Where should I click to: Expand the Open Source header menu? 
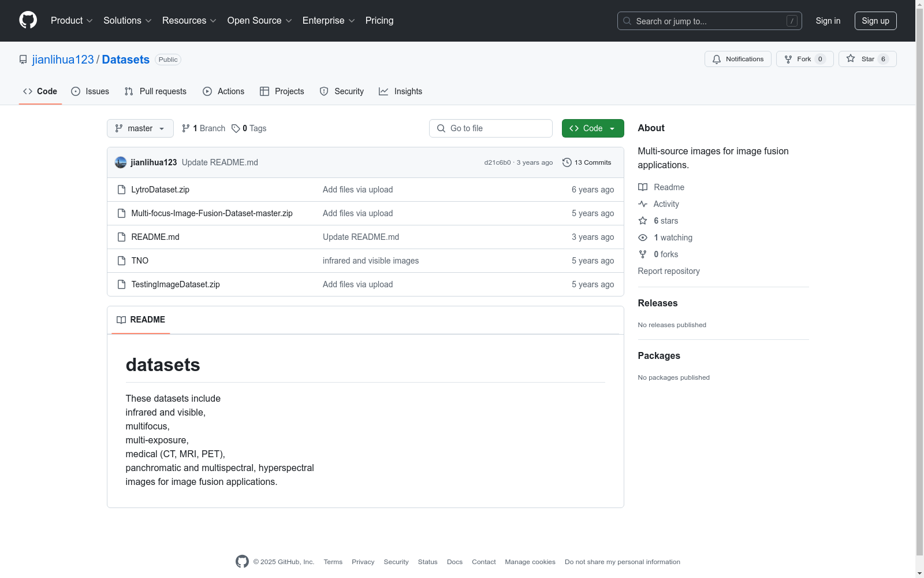(x=259, y=21)
